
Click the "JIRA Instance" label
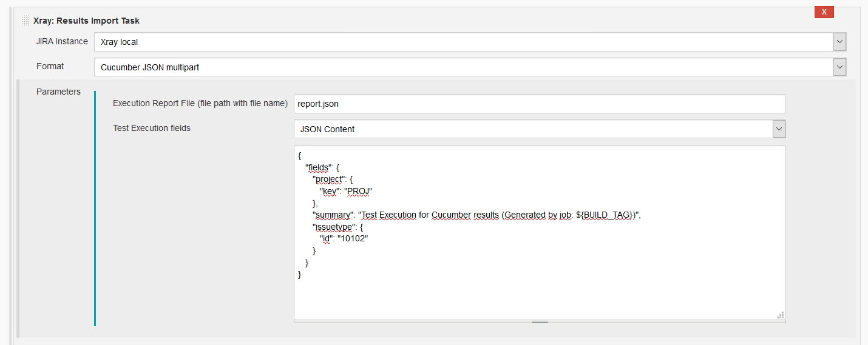(62, 41)
